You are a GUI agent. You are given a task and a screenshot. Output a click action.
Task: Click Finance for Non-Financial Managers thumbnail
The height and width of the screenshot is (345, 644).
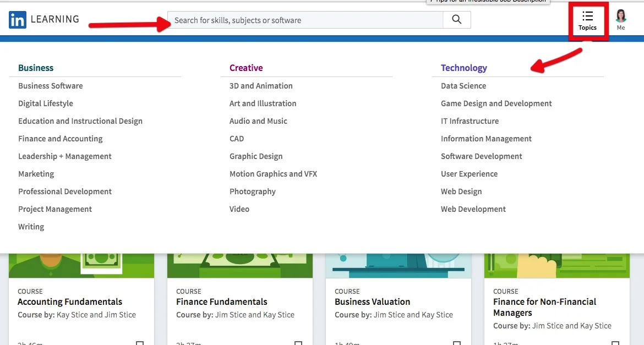point(557,266)
